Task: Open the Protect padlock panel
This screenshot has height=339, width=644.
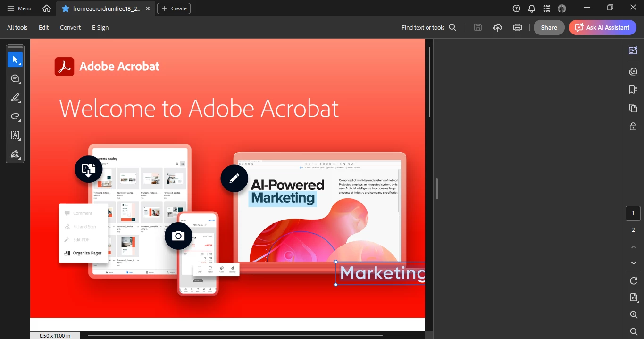Action: point(633,127)
